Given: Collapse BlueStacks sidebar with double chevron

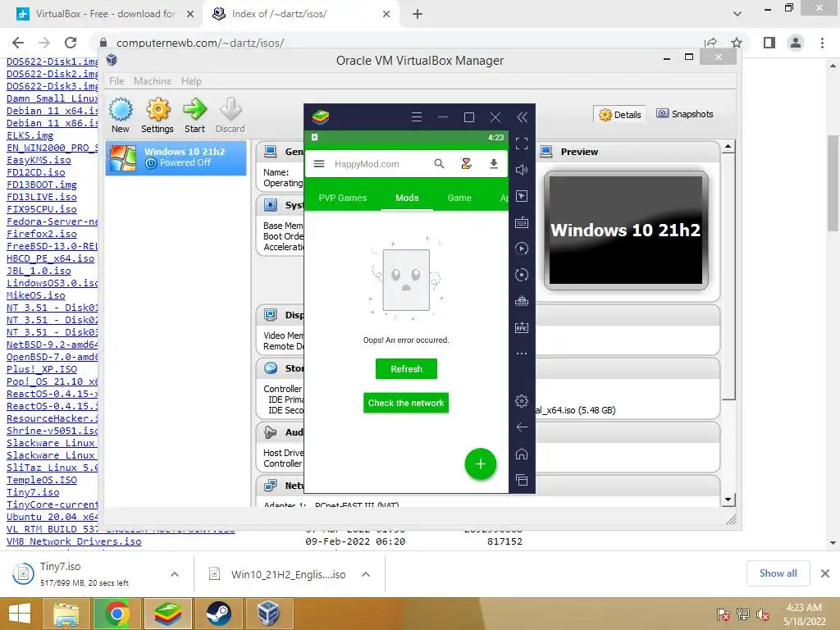Looking at the screenshot, I should (x=522, y=117).
